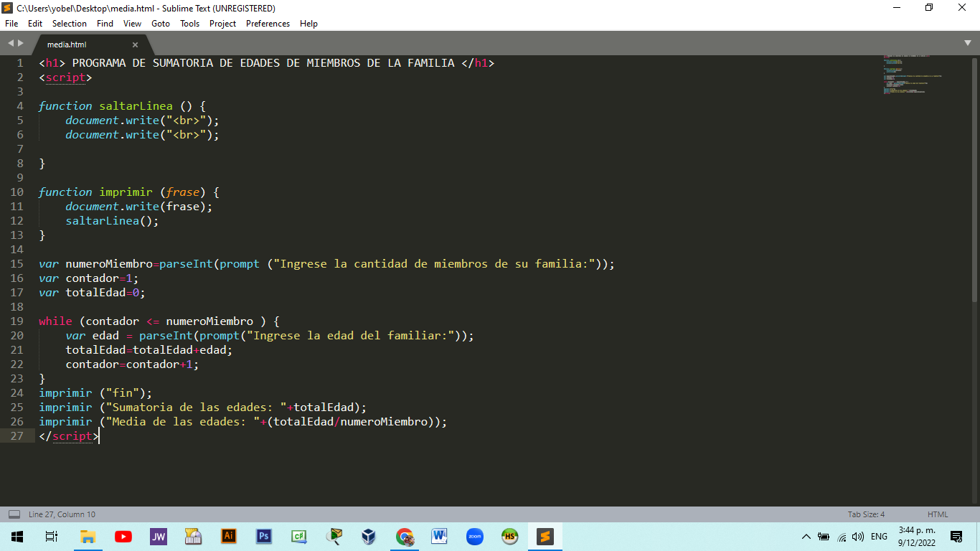Viewport: 980px width, 551px height.
Task: Click the Sublime Text taskbar icon
Action: coord(545,536)
